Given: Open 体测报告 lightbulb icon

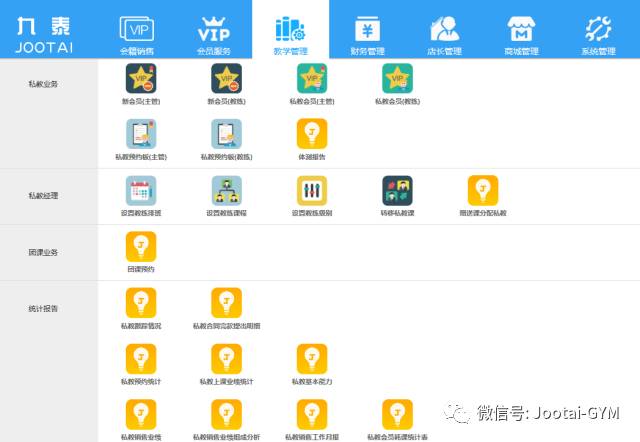Looking at the screenshot, I should click(x=312, y=134).
